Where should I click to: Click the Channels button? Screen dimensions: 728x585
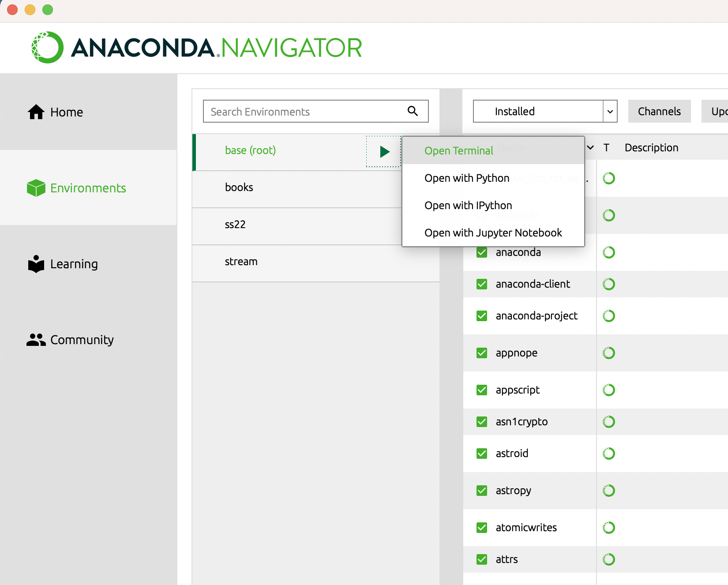(659, 111)
